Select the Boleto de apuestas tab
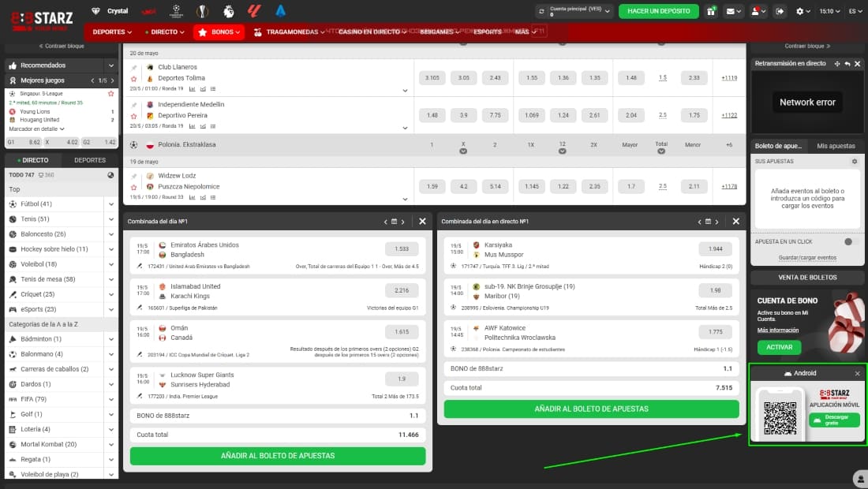Image resolution: width=868 pixels, height=489 pixels. point(778,146)
